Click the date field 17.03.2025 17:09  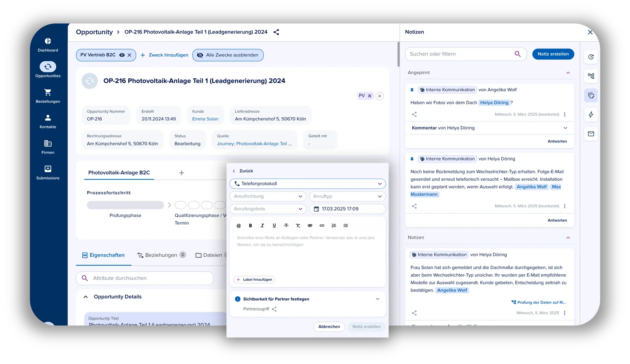(x=347, y=209)
